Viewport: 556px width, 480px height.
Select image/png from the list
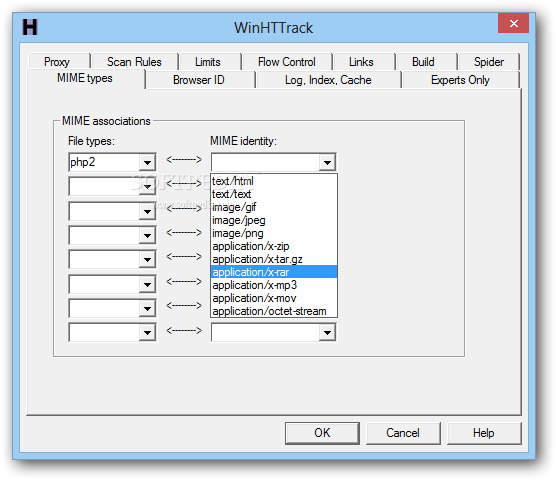[x=274, y=233]
